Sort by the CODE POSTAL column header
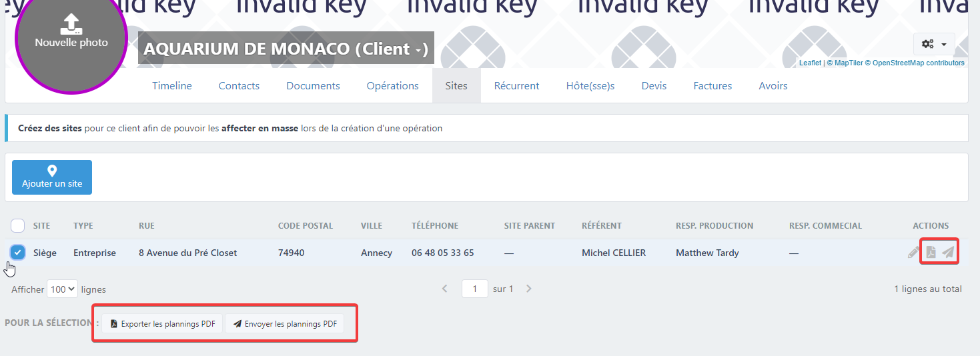 (x=306, y=225)
